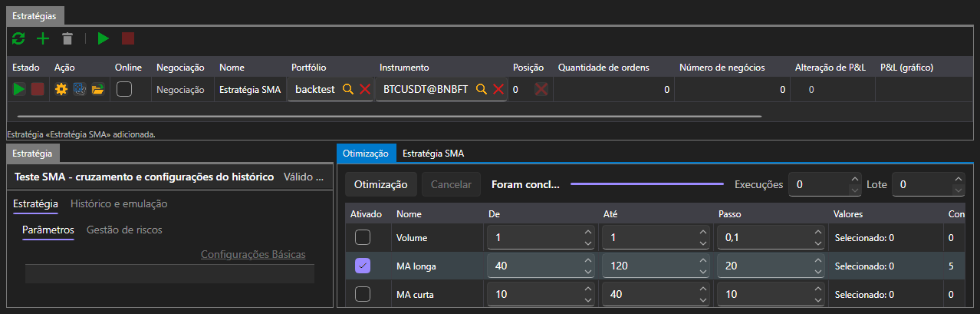The width and height of the screenshot is (980, 314).
Task: Search portfolio with magnifier next to backtest
Action: click(347, 89)
